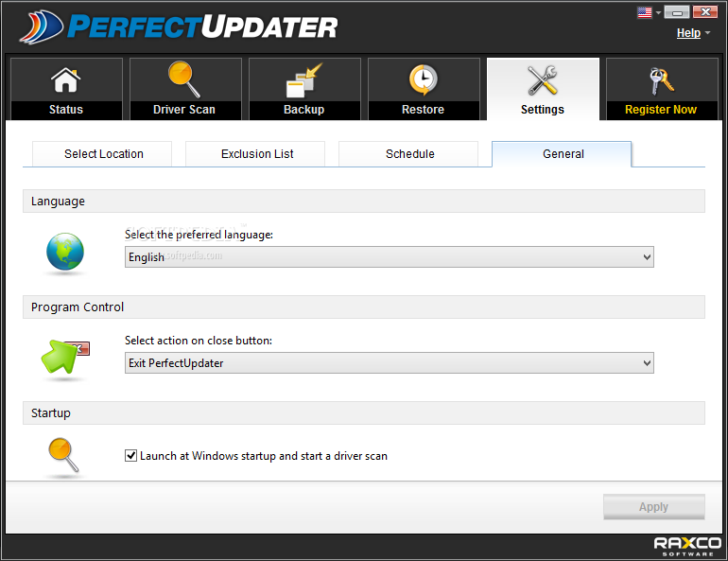
Task: Click the Apply button
Action: click(653, 507)
